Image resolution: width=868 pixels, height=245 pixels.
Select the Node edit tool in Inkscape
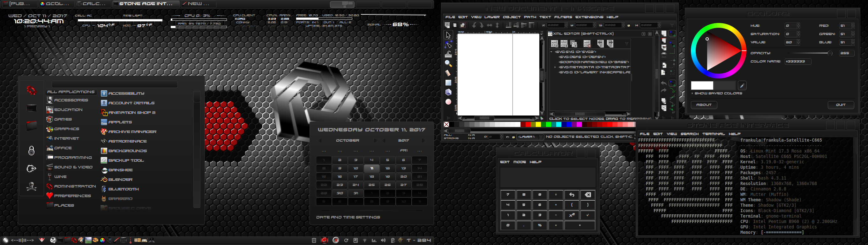click(x=448, y=45)
